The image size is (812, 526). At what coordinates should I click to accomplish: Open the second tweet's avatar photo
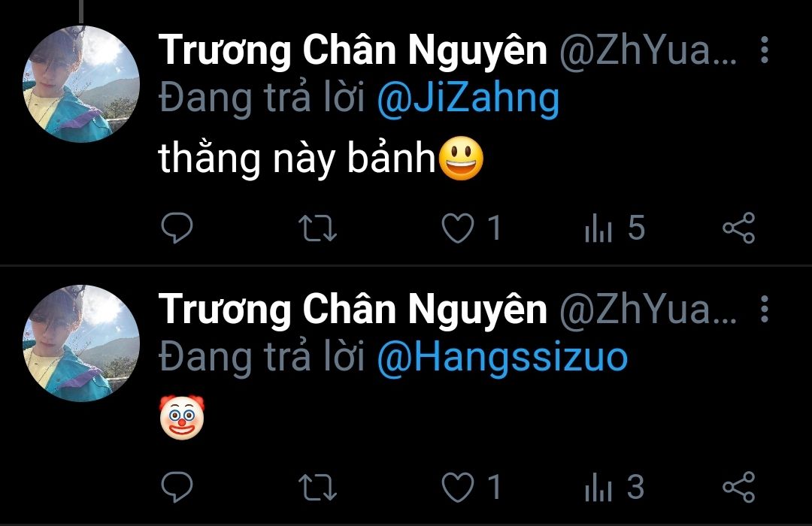point(81,343)
